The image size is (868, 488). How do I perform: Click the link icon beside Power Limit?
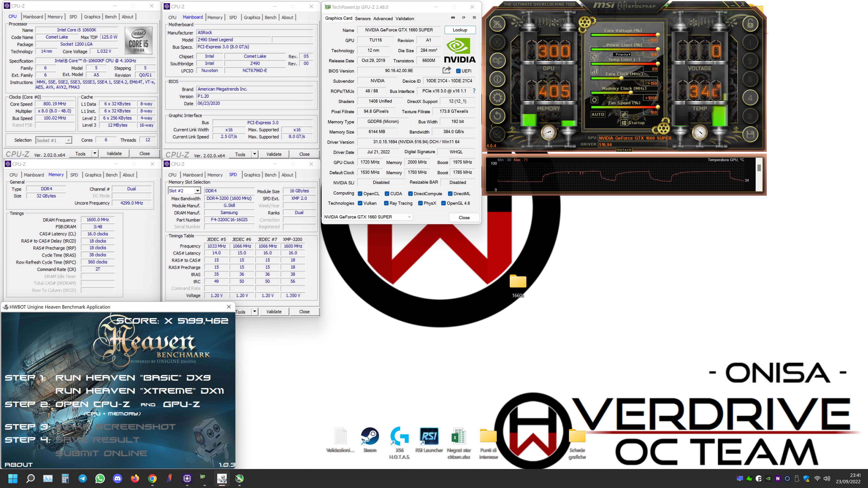594,56
